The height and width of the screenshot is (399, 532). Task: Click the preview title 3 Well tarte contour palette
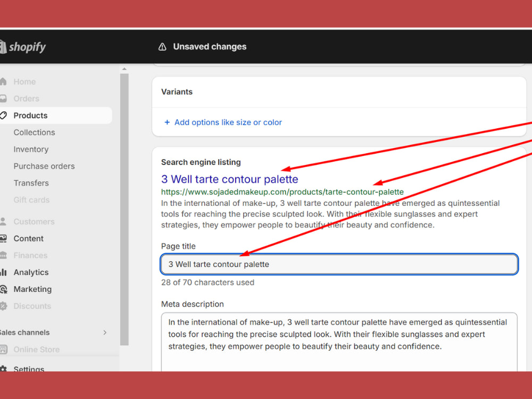pos(230,179)
